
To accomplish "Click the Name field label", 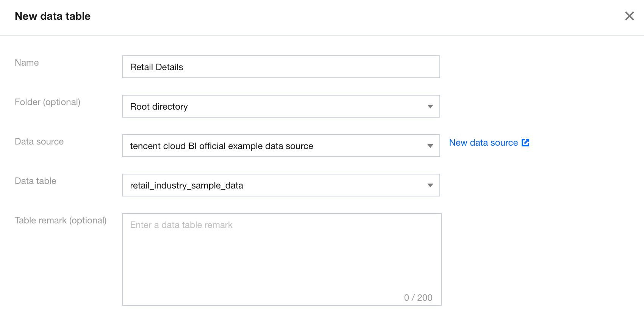I will click(x=27, y=63).
